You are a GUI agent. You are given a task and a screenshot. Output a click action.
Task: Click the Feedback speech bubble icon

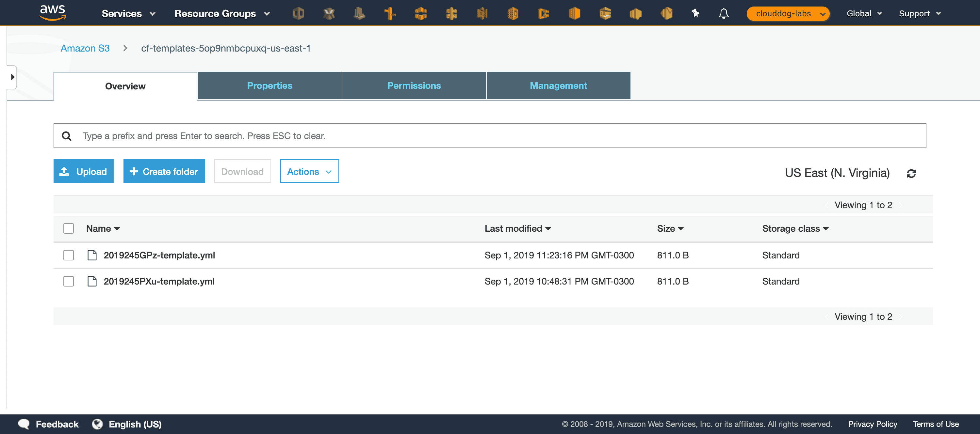click(24, 424)
